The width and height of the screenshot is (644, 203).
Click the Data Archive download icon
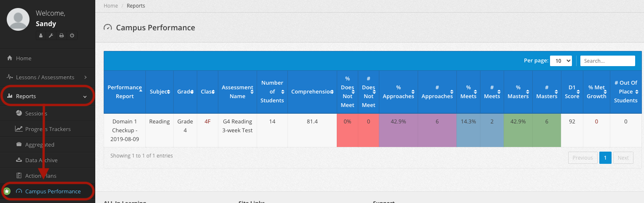click(x=19, y=160)
